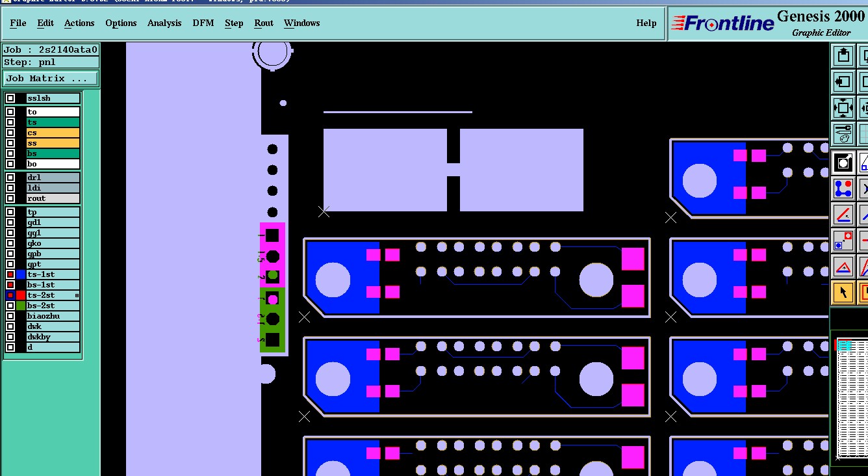Screen dimensions: 868x476
Task: Toggle the rout layer checkbox
Action: pos(10,198)
